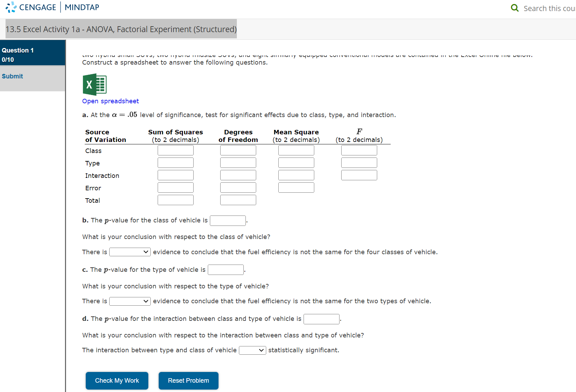The width and height of the screenshot is (576, 392).
Task: Open the evidence dropdown for class of vehicle conclusion
Action: [130, 252]
